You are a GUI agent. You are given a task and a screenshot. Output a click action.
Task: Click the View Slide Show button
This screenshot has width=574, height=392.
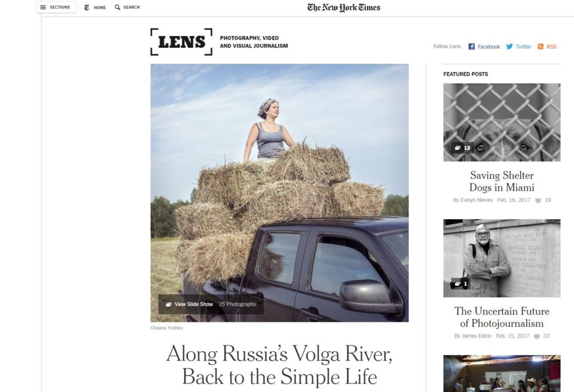211,304
